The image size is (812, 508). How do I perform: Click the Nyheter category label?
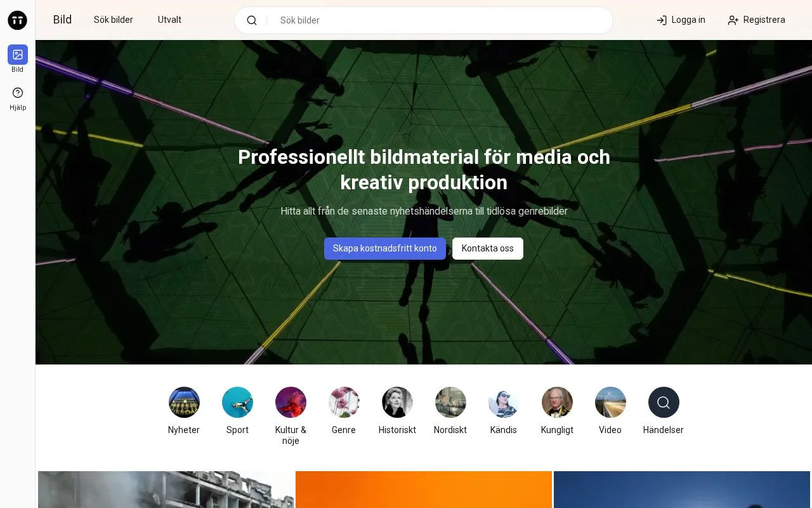pyautogui.click(x=184, y=430)
